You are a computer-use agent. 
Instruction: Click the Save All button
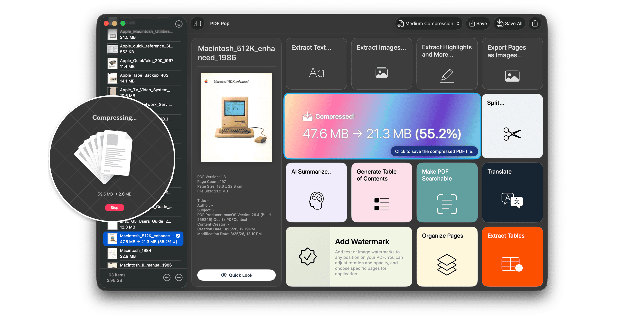tap(509, 24)
